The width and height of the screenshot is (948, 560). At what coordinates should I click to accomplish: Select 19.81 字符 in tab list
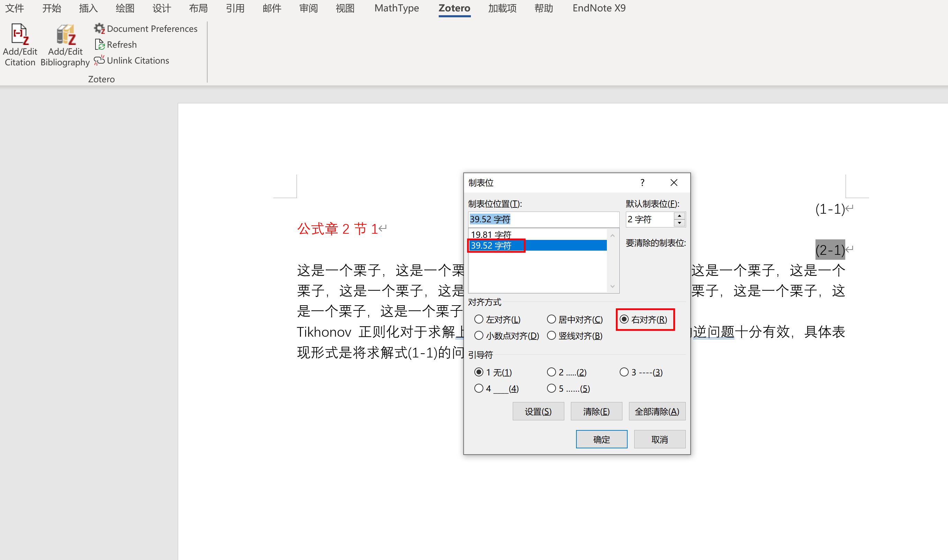(491, 234)
